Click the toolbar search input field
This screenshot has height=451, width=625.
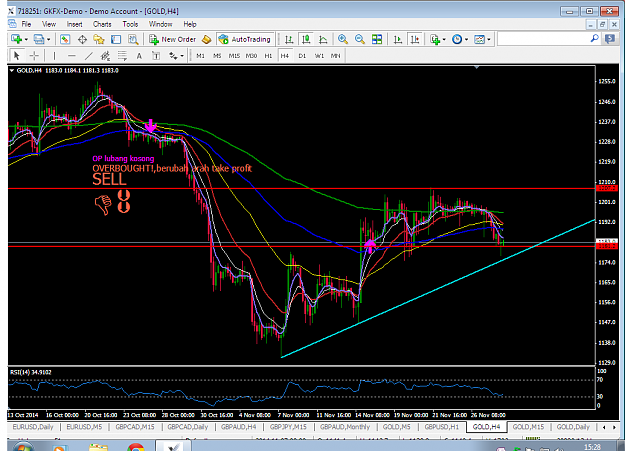(x=544, y=39)
